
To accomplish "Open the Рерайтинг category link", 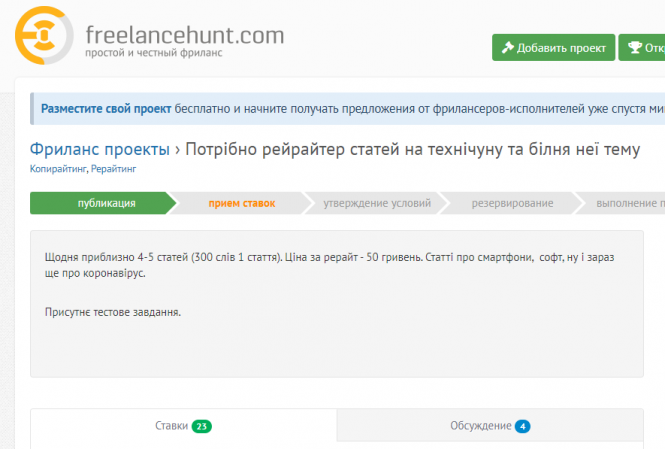I will 113,169.
